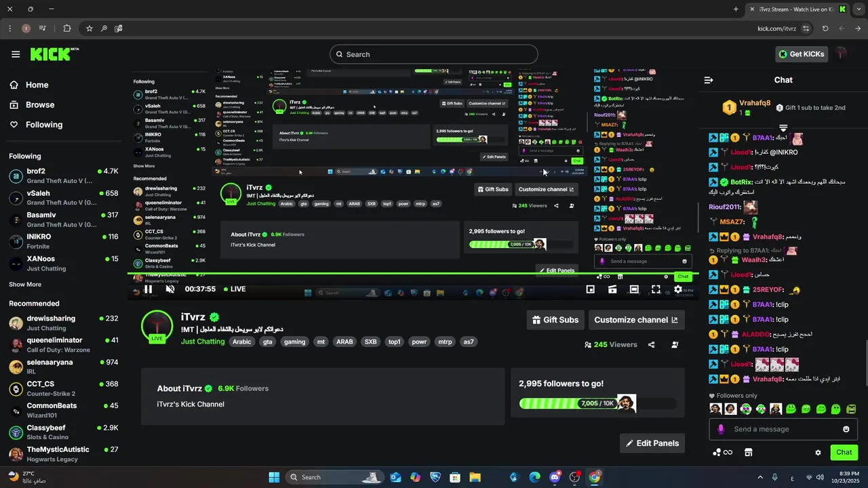
Task: Unmute the stream volume icon
Action: tap(170, 289)
